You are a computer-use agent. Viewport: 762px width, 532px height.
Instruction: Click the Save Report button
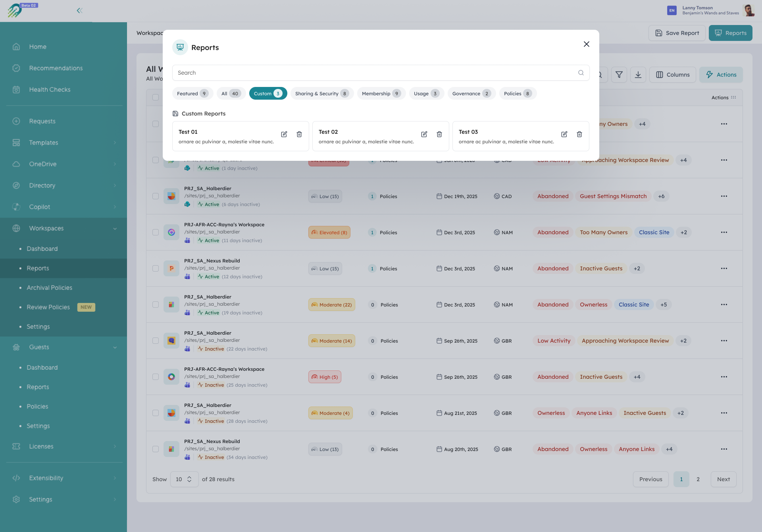click(x=677, y=33)
